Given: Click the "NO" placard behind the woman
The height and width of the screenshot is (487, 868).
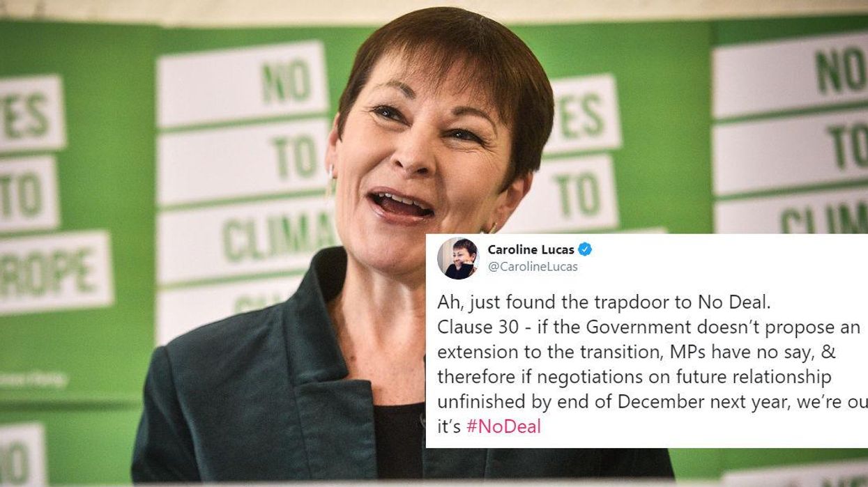Looking at the screenshot, I should [242, 84].
